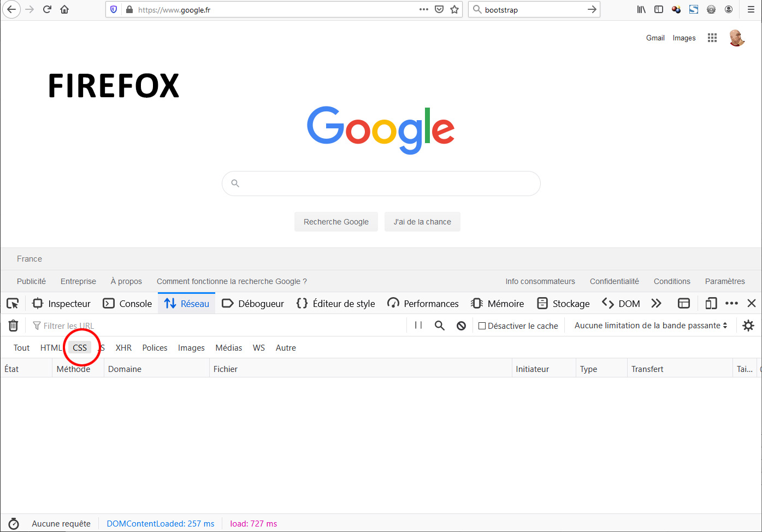Viewport: 762px width, 532px height.
Task: Open the Débogueur tab
Action: coord(253,303)
